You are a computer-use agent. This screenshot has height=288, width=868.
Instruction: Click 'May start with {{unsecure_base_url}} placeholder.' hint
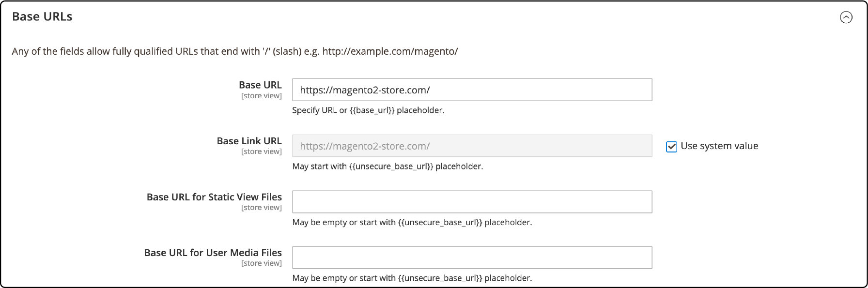[387, 167]
